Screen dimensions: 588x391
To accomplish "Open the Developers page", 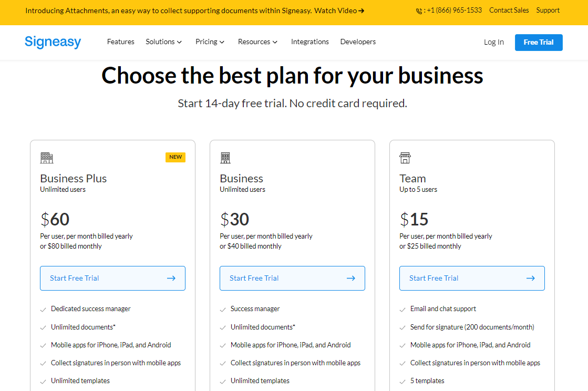I will pyautogui.click(x=358, y=42).
